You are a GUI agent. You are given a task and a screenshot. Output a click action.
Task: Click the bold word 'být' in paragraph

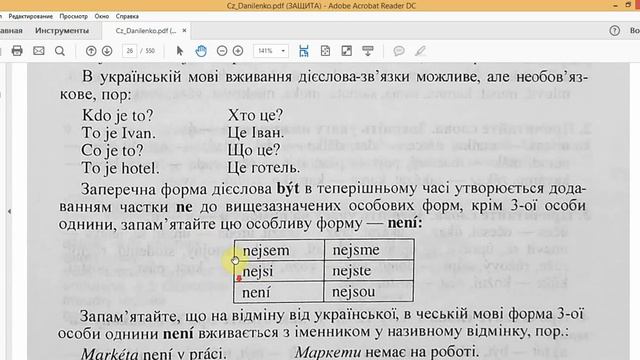tap(288, 189)
